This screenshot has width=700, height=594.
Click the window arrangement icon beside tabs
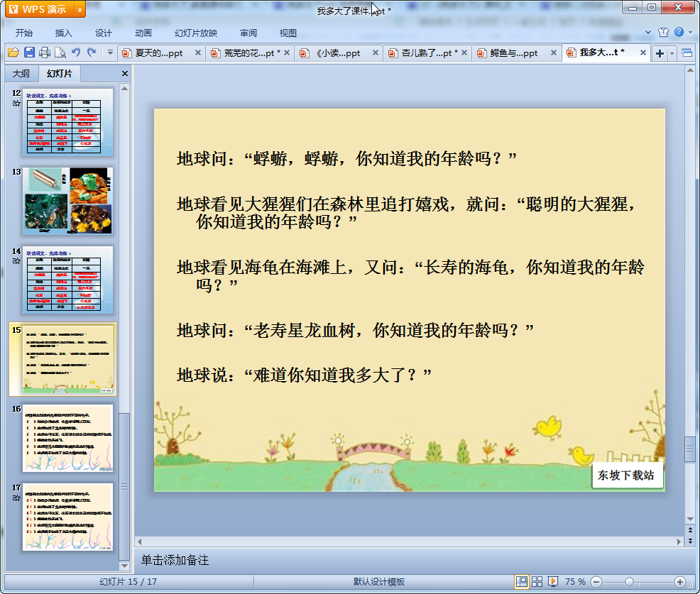pyautogui.click(x=687, y=53)
